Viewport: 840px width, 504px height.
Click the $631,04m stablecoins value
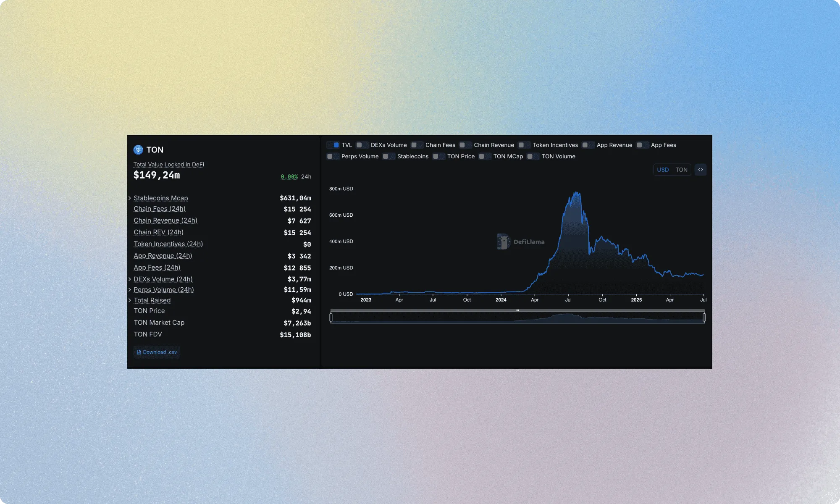click(x=295, y=198)
